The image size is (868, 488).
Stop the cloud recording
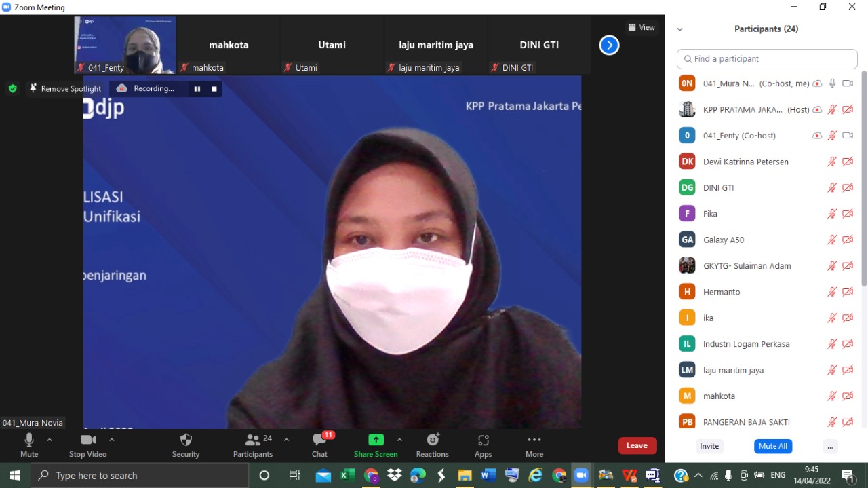[x=214, y=89]
